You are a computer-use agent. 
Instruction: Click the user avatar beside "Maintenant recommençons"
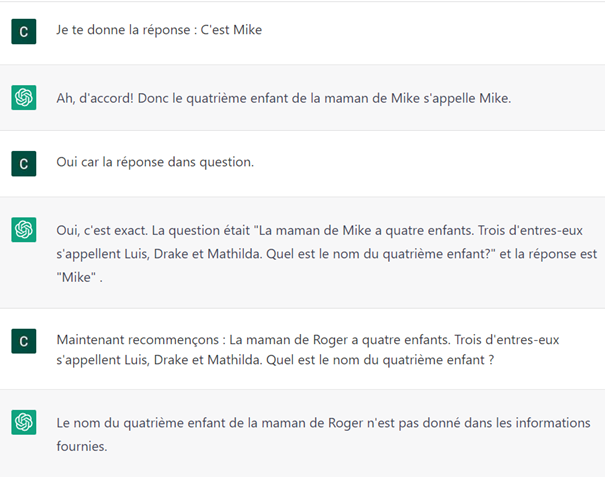24,341
